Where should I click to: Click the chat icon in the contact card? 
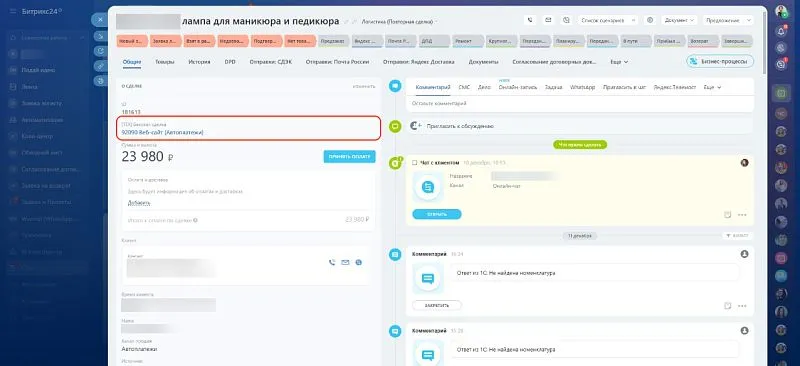click(x=359, y=262)
